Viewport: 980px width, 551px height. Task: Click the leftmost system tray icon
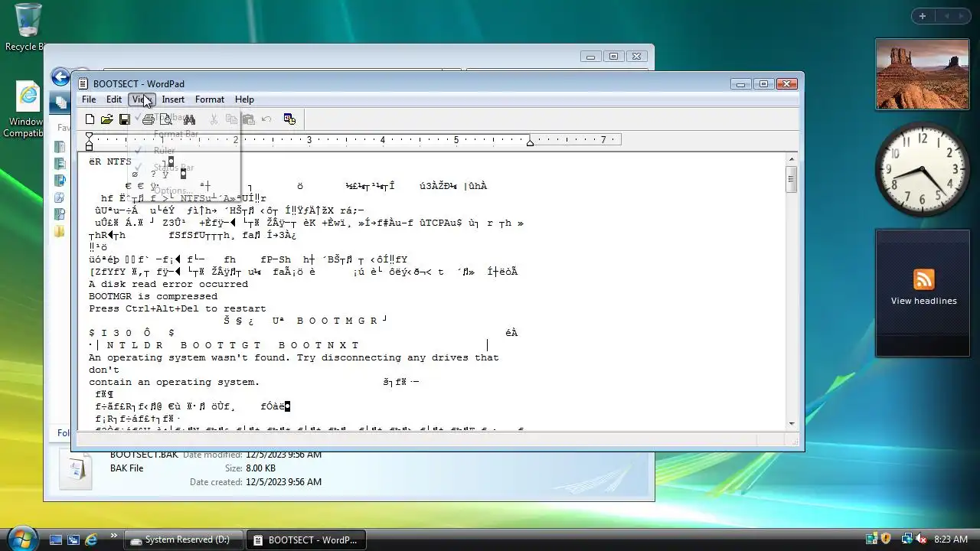(x=871, y=539)
